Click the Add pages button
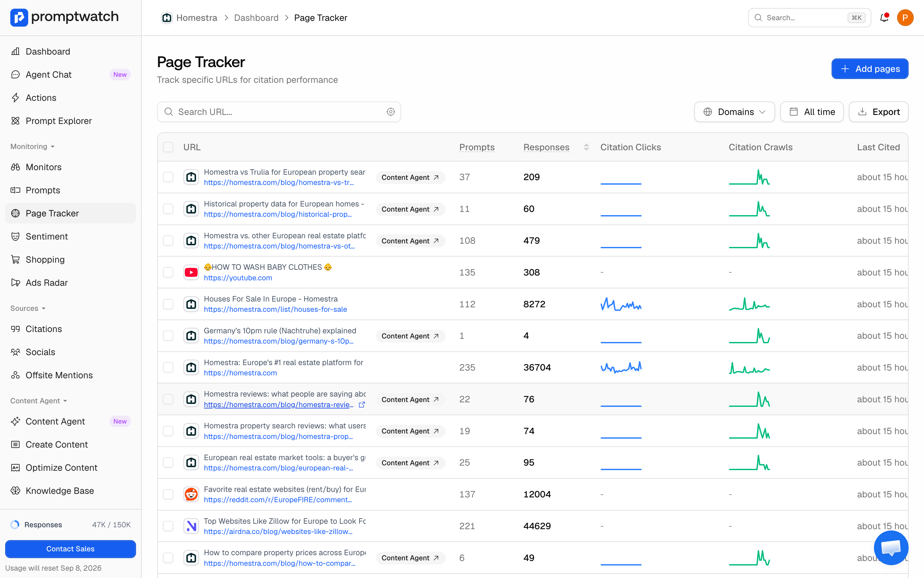The height and width of the screenshot is (578, 924). [x=870, y=69]
